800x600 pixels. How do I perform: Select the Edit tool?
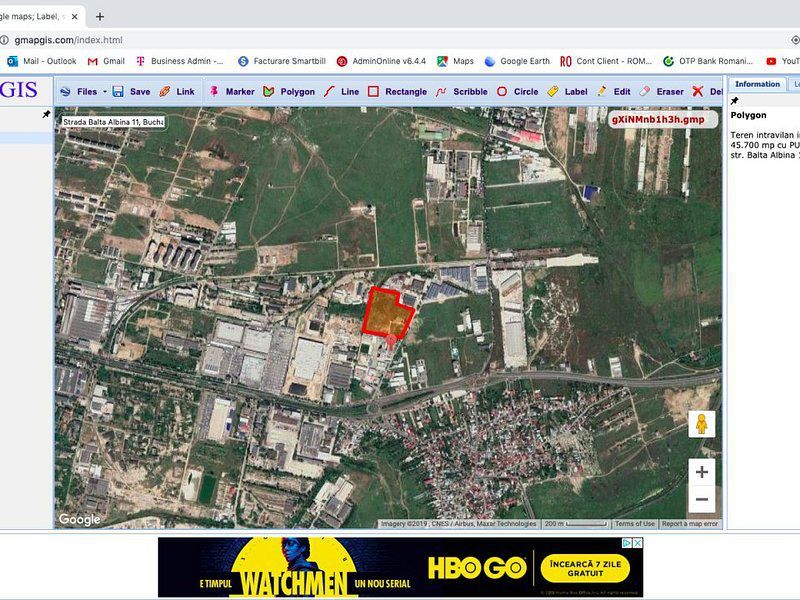(x=615, y=91)
